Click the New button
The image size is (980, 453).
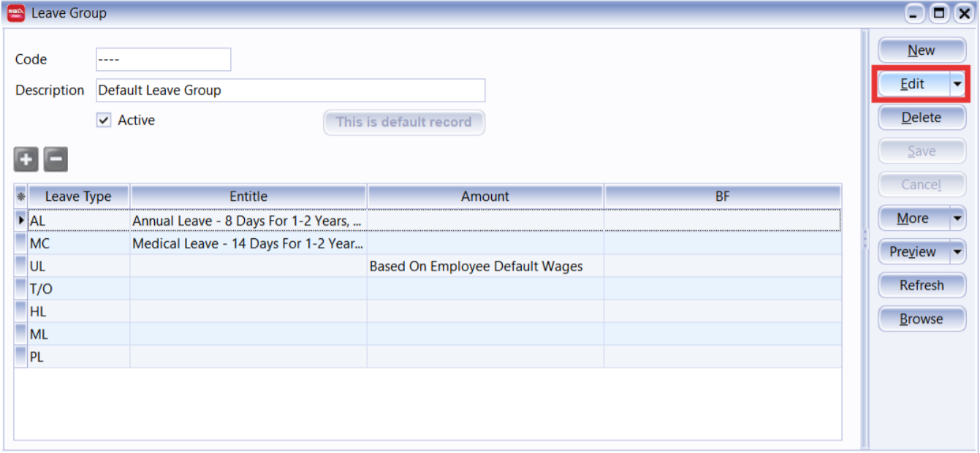click(x=922, y=50)
